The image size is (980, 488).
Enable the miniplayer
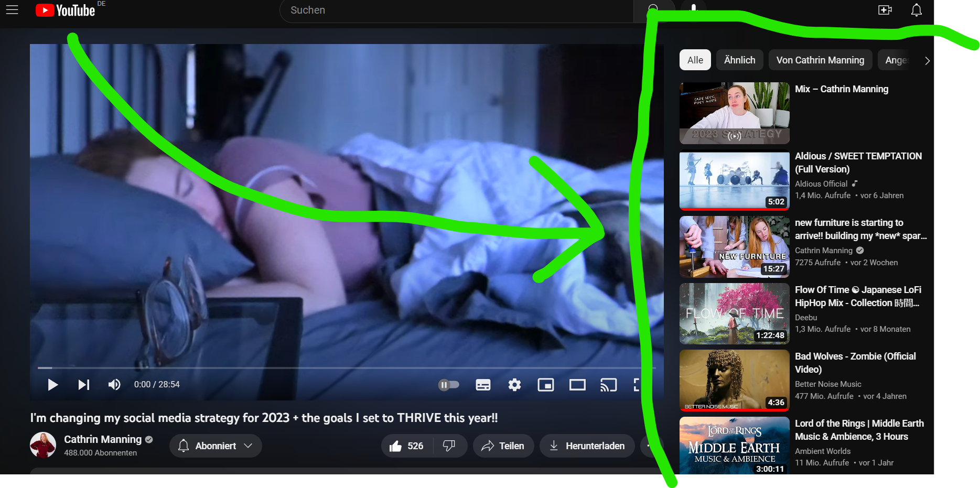pyautogui.click(x=546, y=385)
